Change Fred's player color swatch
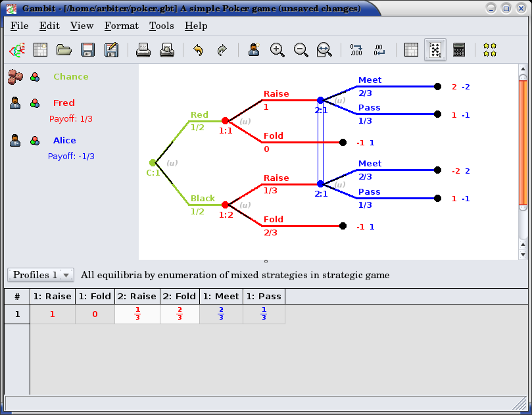This screenshot has height=415, width=532. pos(35,103)
